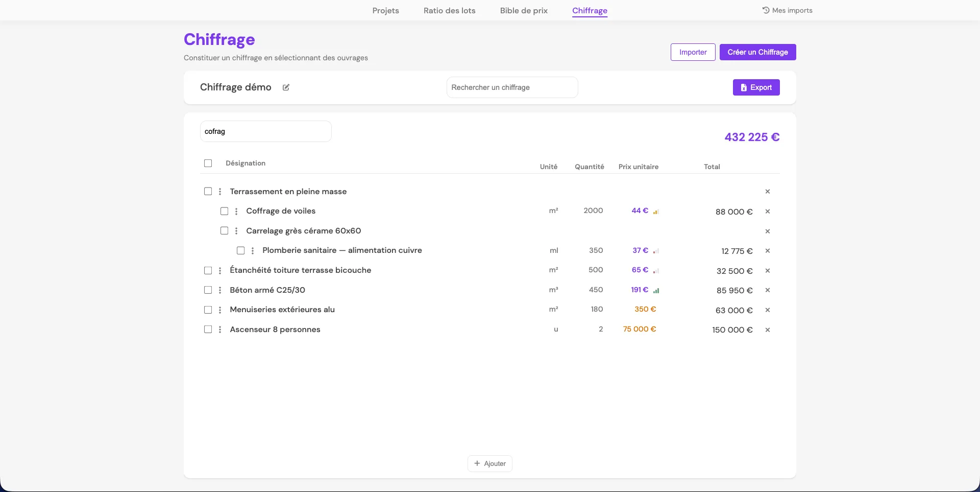Click the quantity 180 for Menuiseries extérieures alu
The image size is (980, 492).
point(597,309)
